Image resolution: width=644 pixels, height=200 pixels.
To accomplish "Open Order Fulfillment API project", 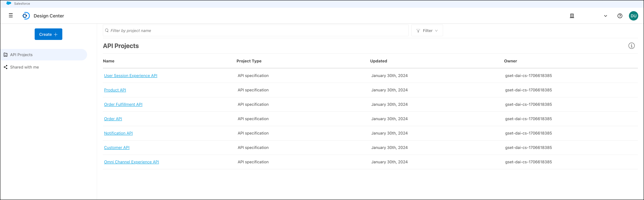I will (123, 104).
